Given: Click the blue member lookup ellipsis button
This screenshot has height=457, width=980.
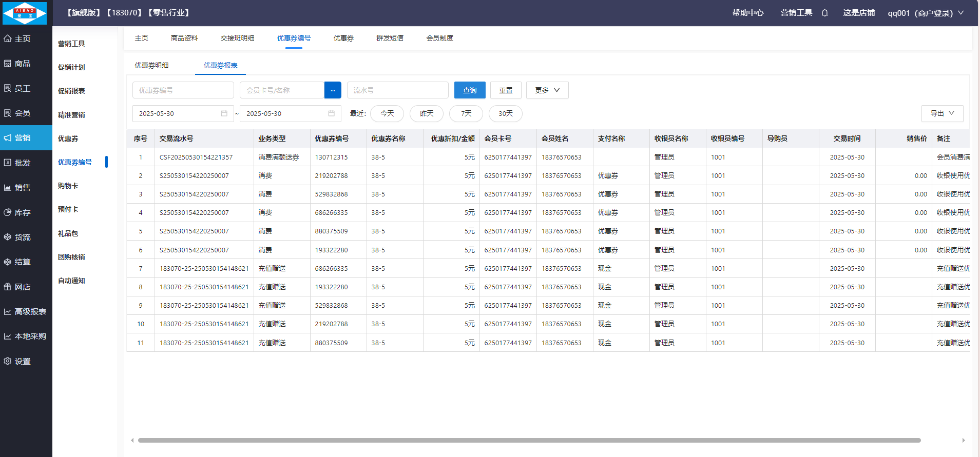Looking at the screenshot, I should (333, 90).
